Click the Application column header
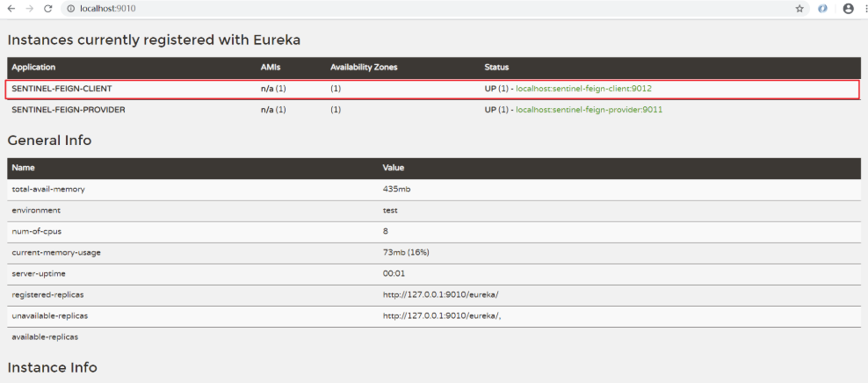The image size is (868, 383). [33, 68]
